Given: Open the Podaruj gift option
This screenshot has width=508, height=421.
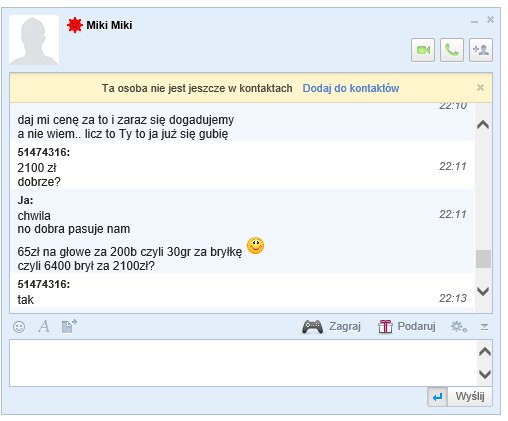Looking at the screenshot, I should pyautogui.click(x=407, y=326).
